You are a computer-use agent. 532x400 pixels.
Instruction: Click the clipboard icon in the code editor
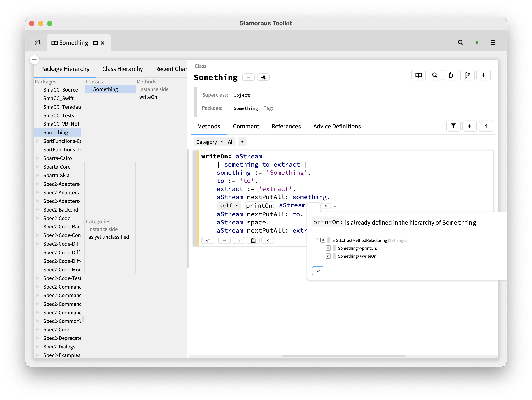click(253, 240)
